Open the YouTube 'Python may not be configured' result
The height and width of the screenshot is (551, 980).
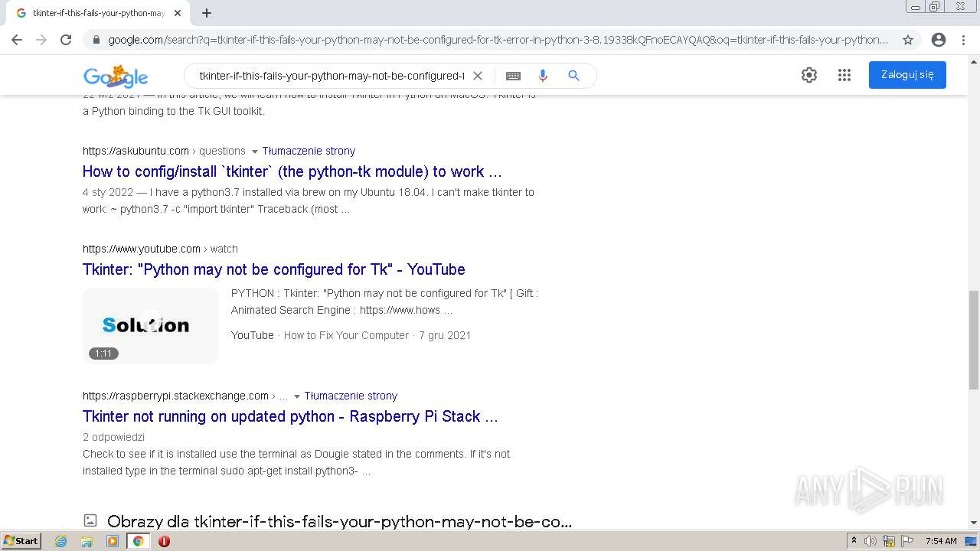click(274, 269)
